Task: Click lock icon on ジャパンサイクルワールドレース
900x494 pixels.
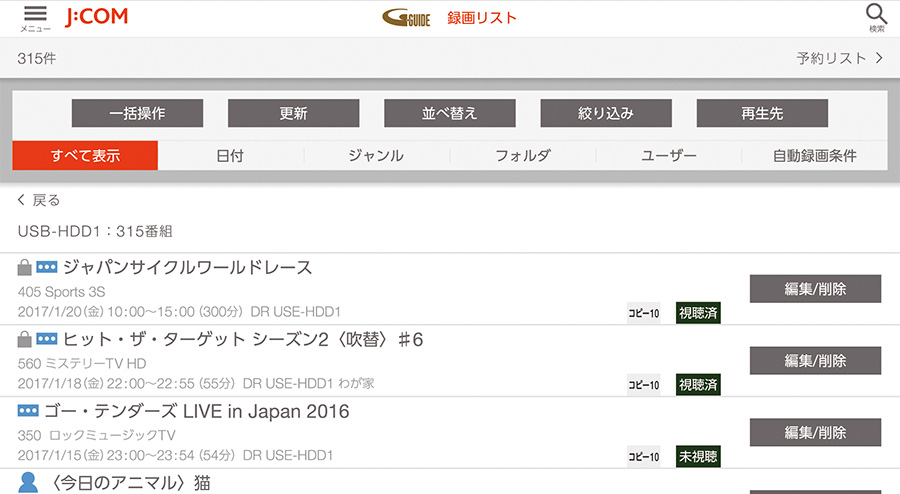Action: (24, 267)
